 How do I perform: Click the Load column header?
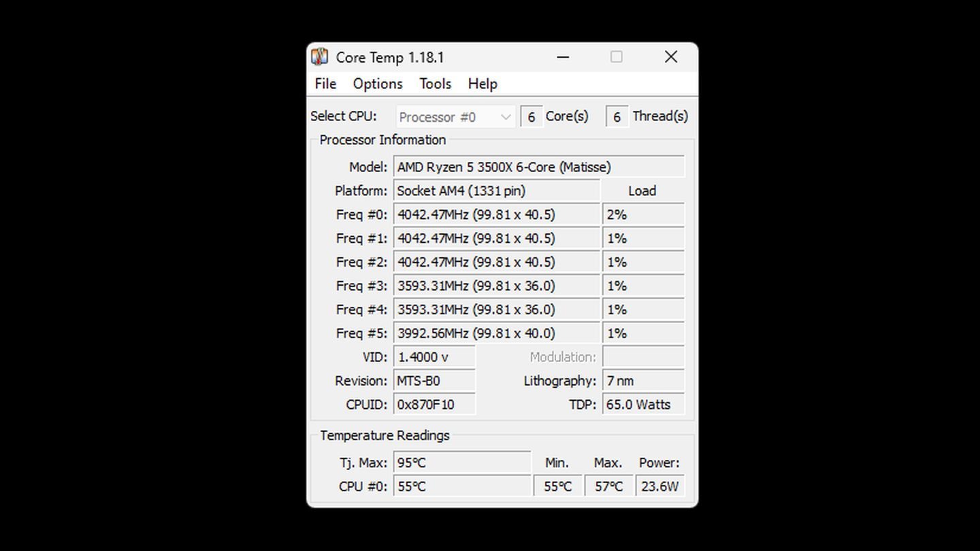pos(642,191)
